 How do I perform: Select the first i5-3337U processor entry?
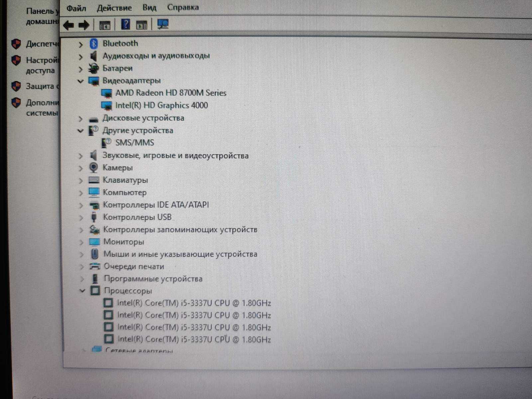194,303
